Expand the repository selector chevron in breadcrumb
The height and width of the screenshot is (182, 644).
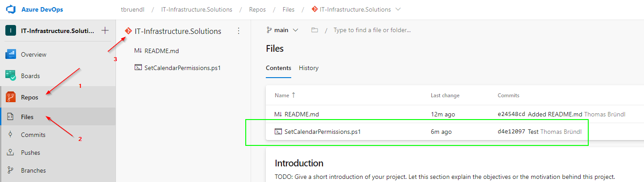pos(398,9)
